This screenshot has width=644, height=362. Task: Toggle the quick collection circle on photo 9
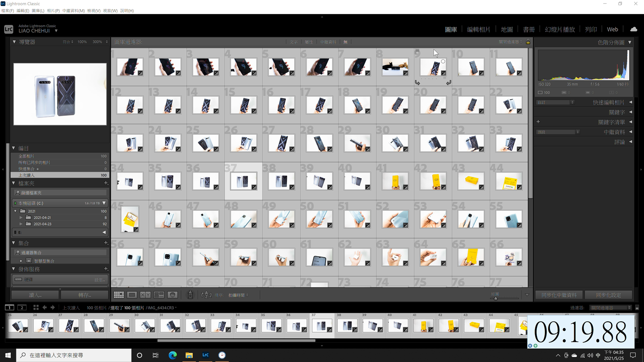[443, 62]
